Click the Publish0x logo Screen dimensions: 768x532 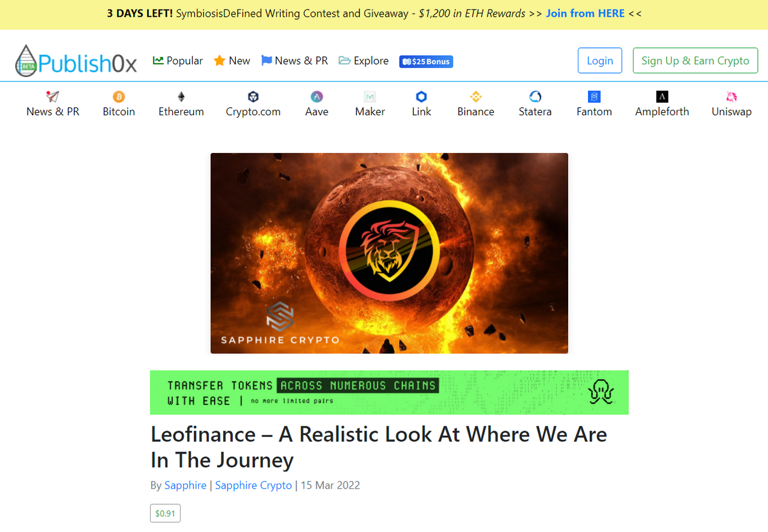coord(76,61)
